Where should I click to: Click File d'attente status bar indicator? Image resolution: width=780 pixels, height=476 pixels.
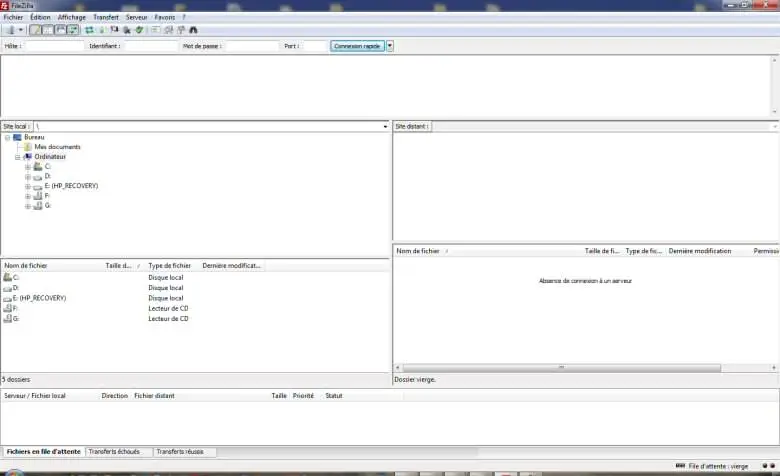[712, 466]
